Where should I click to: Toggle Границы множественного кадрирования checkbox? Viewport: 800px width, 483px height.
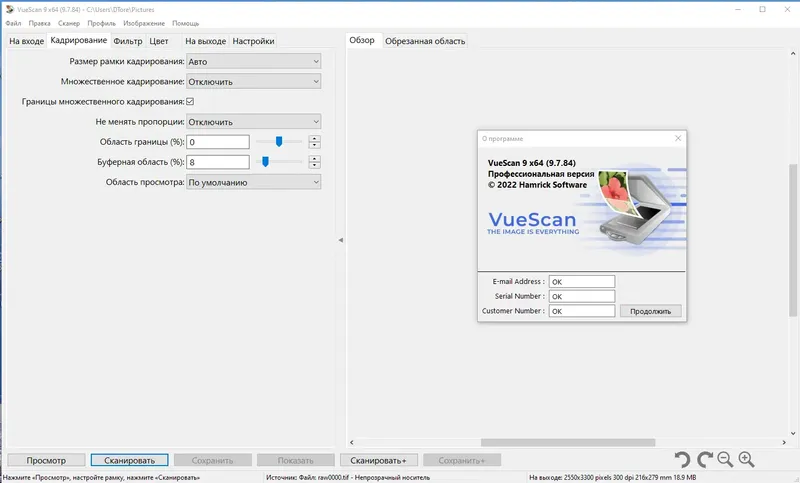point(190,101)
